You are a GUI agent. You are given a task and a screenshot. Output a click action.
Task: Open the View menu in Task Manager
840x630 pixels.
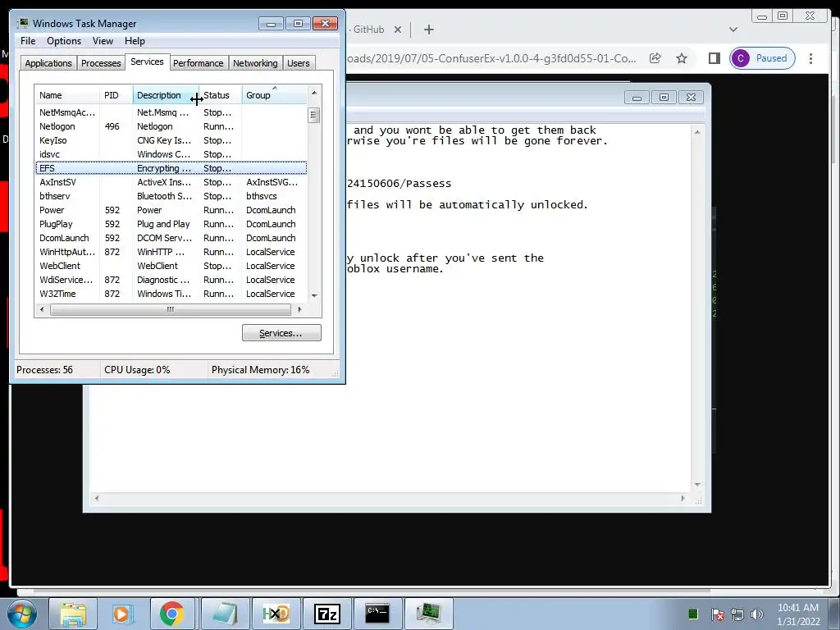(103, 41)
